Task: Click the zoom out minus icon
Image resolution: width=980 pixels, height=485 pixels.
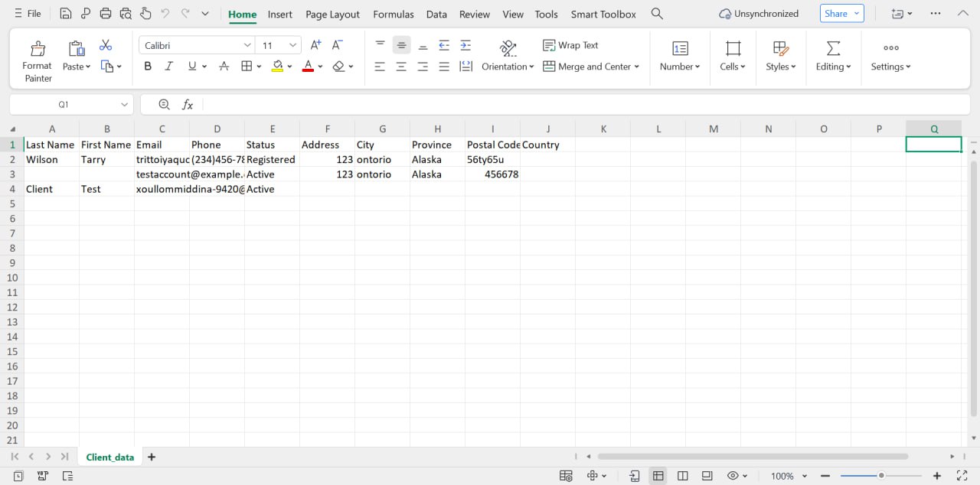Action: 826,476
